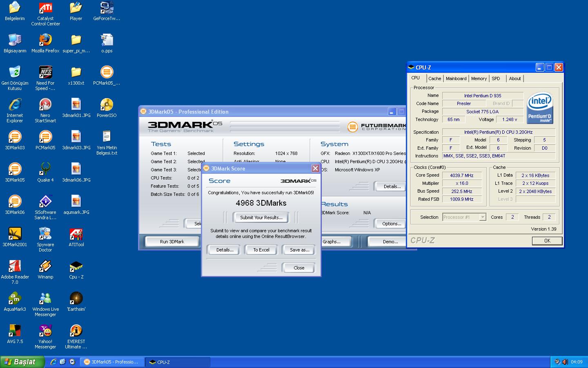This screenshot has height=368, width=588.
Task: Click the 04:09 system clock
Action: (577, 362)
